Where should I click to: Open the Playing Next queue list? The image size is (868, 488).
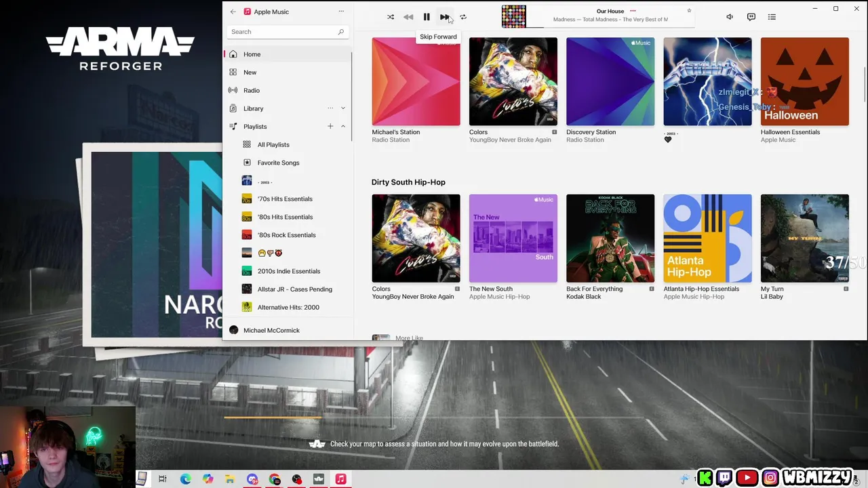[772, 17]
